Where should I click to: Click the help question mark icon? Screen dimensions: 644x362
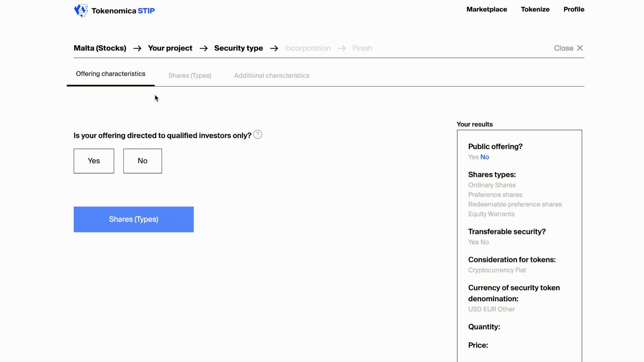[258, 135]
